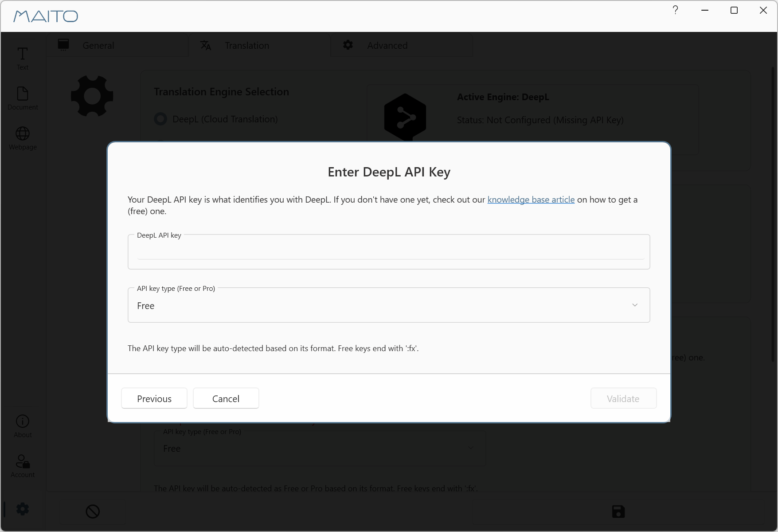
Task: Open the Webpage translation sidebar icon
Action: coord(23,138)
